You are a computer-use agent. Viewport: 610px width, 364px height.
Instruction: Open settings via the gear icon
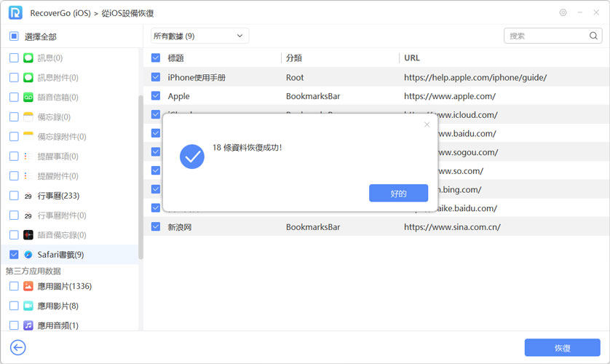(563, 12)
